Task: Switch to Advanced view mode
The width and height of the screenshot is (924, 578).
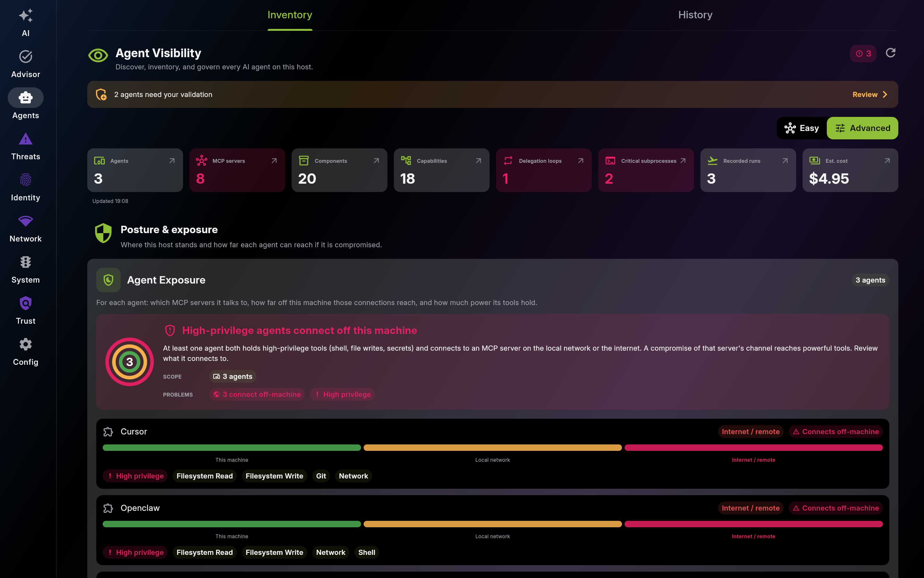Action: [x=862, y=128]
